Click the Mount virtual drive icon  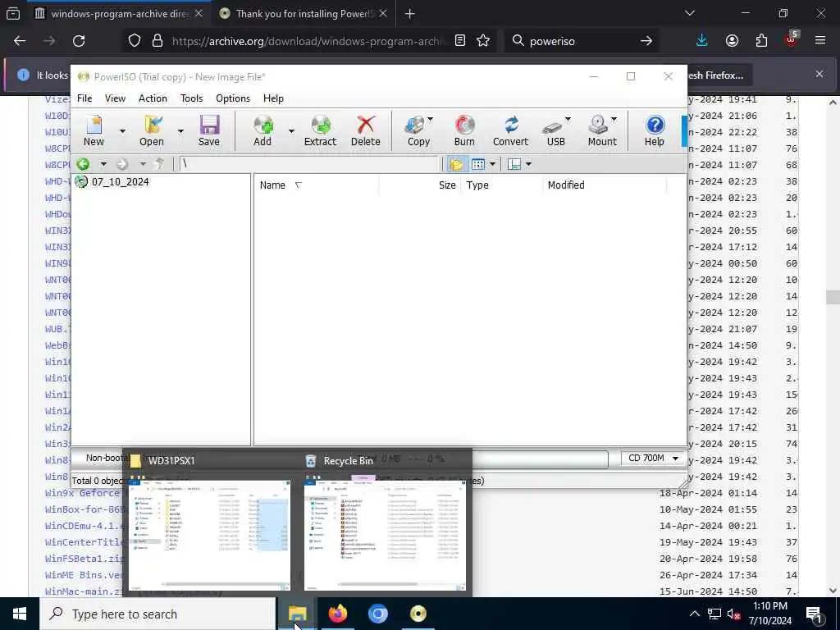(600, 130)
